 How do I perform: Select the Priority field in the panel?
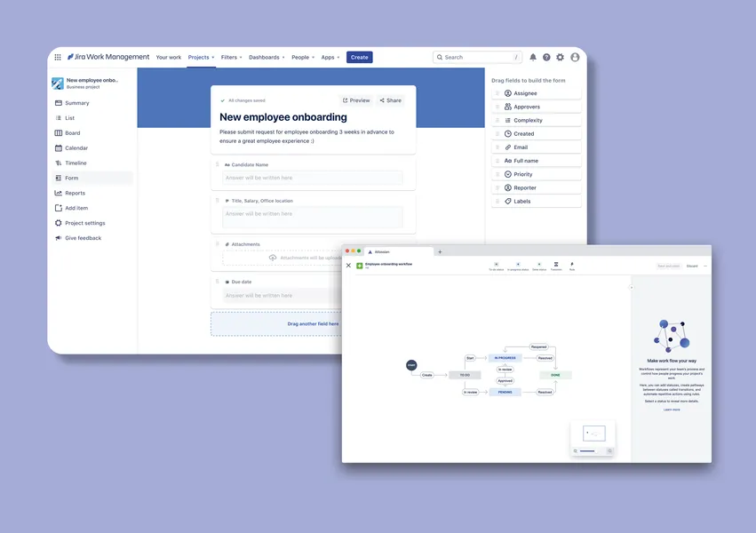click(x=537, y=174)
